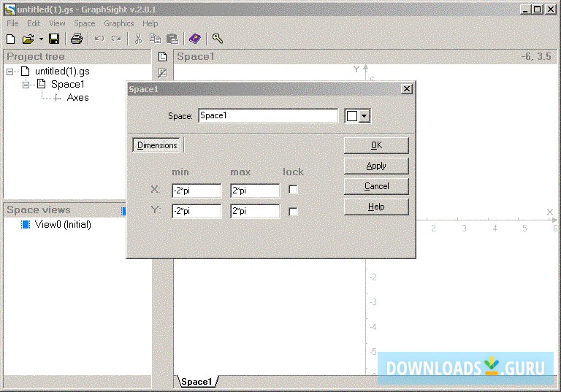Viewport: 561px width, 392px height.
Task: Open the space color dropdown arrow
Action: 365,116
